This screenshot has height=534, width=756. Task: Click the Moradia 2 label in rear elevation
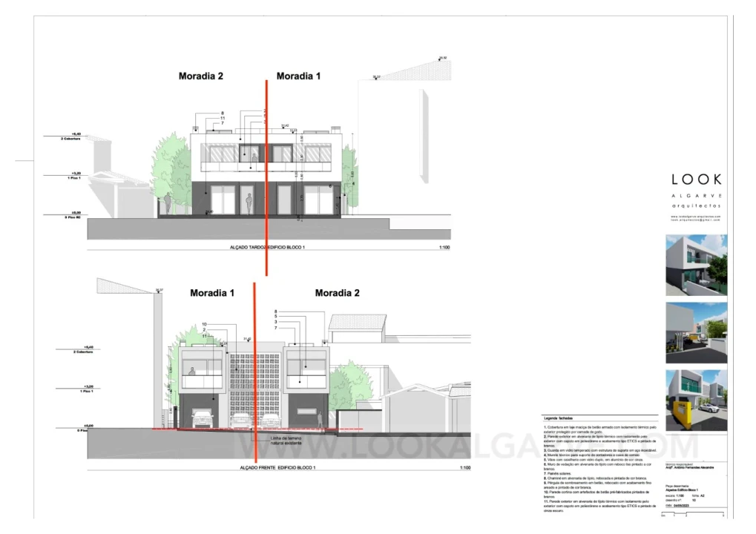point(200,76)
